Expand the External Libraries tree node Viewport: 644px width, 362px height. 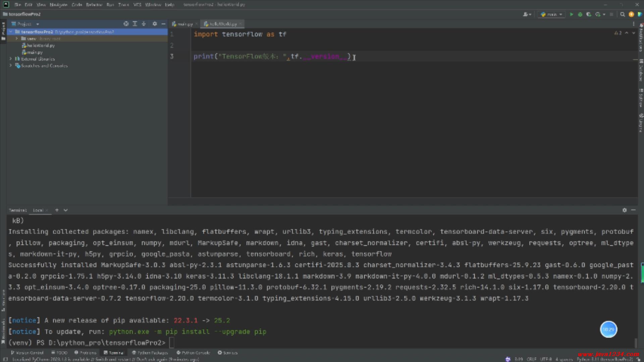pyautogui.click(x=11, y=59)
